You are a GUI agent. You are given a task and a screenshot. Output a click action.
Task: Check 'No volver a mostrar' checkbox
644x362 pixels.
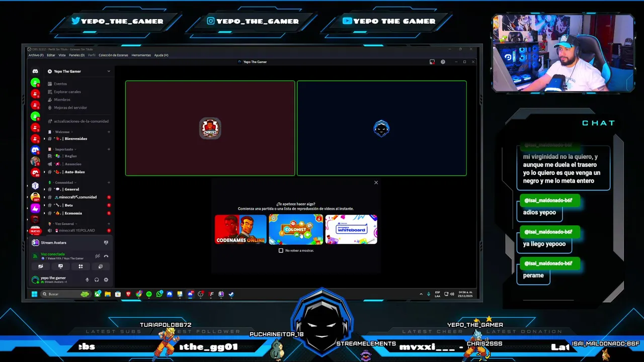(x=281, y=250)
